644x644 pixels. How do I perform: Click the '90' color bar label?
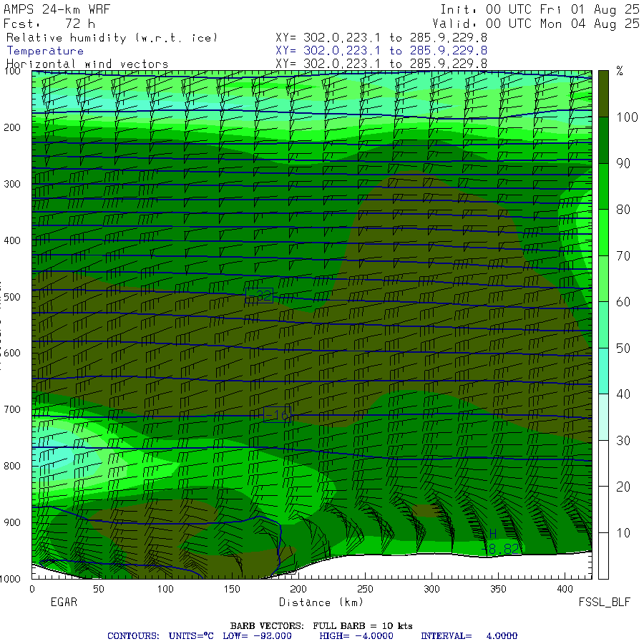(x=623, y=163)
